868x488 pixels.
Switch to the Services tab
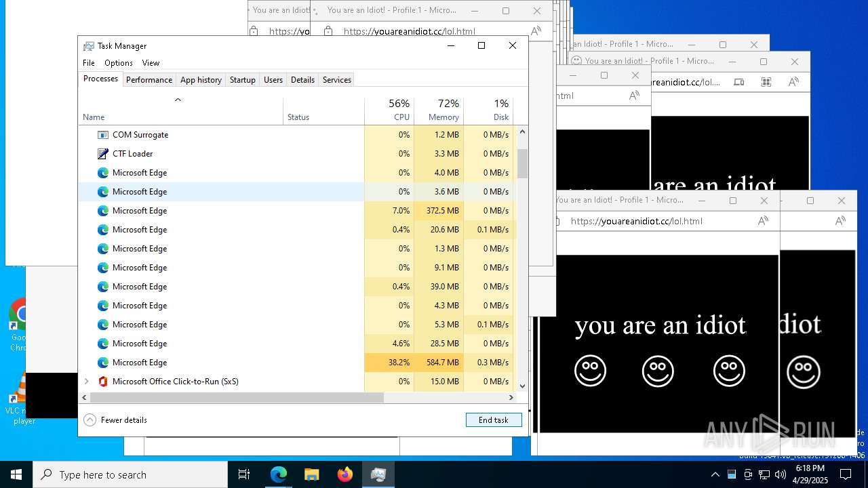337,79
